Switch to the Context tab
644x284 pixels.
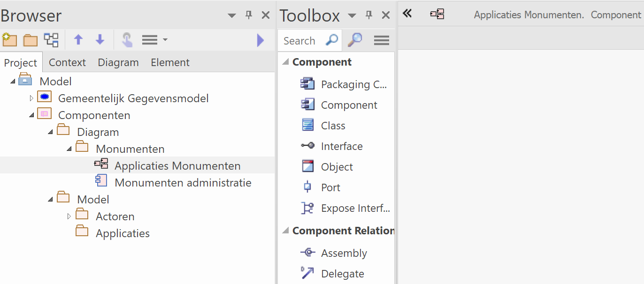(67, 62)
